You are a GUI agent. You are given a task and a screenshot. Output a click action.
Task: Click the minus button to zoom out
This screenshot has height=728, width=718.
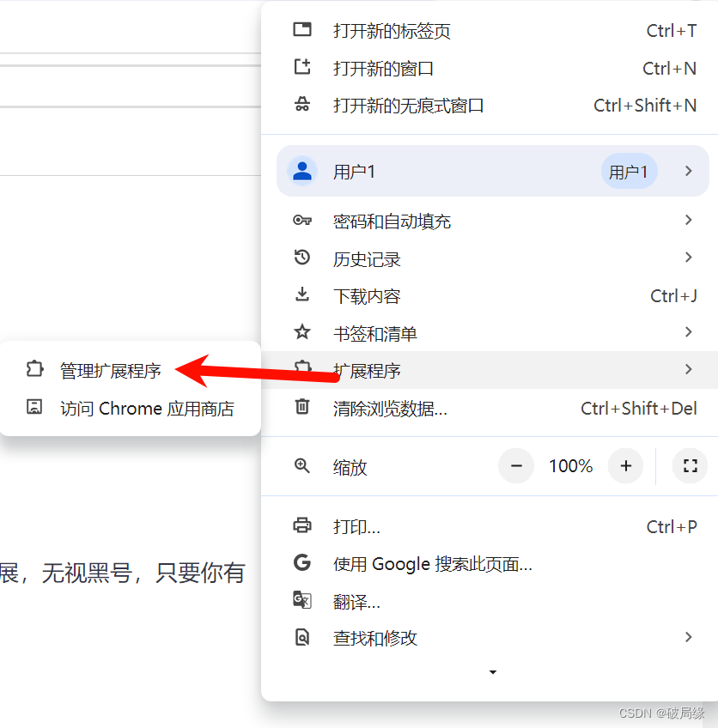point(516,465)
